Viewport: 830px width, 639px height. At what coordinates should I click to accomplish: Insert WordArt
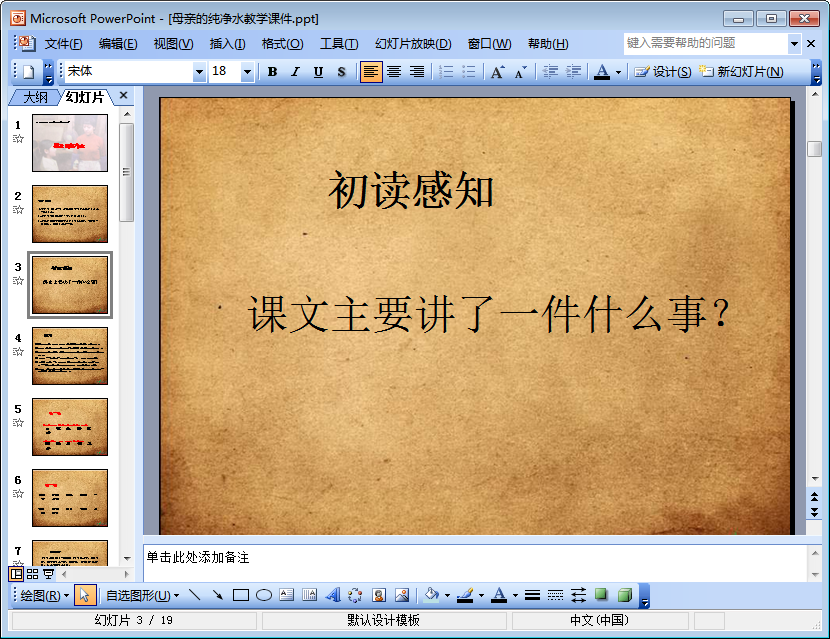click(x=332, y=596)
